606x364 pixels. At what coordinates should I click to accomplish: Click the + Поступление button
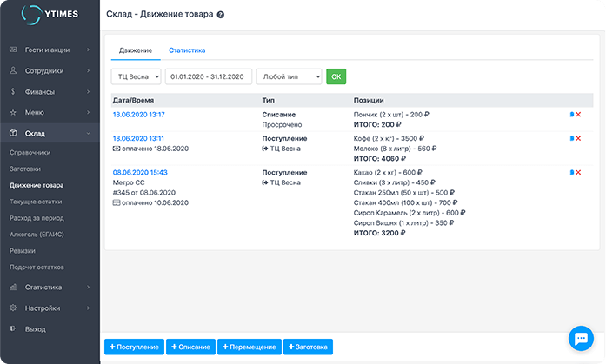pos(134,347)
